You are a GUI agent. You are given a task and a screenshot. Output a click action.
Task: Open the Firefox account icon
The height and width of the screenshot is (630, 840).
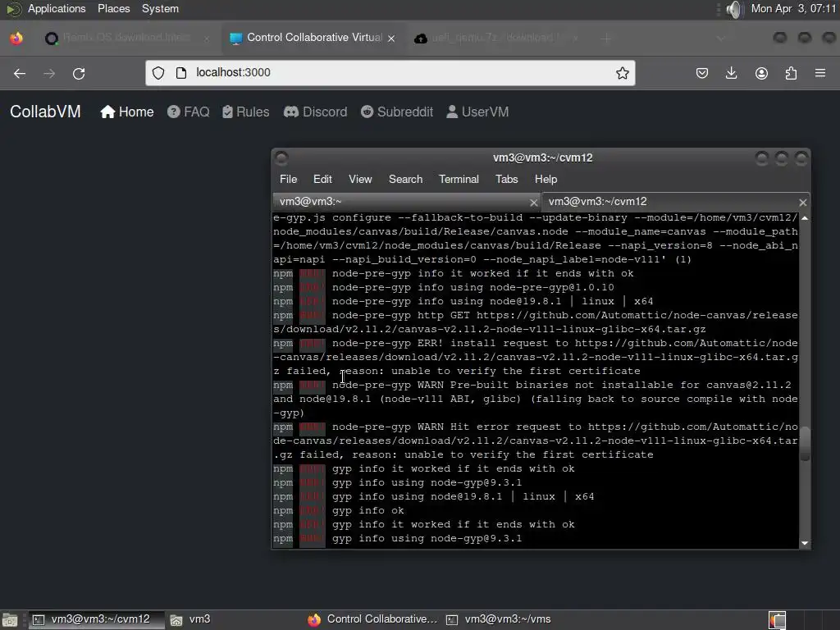[x=761, y=73]
